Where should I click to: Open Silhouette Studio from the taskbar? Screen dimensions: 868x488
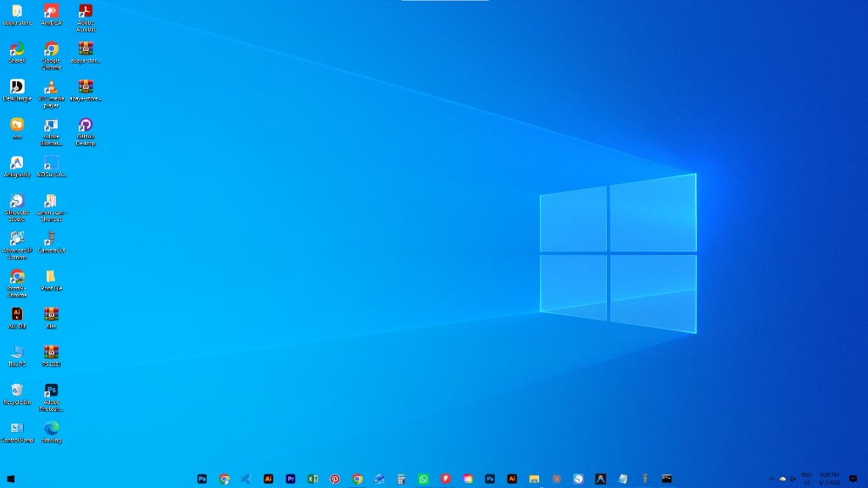[x=578, y=480]
